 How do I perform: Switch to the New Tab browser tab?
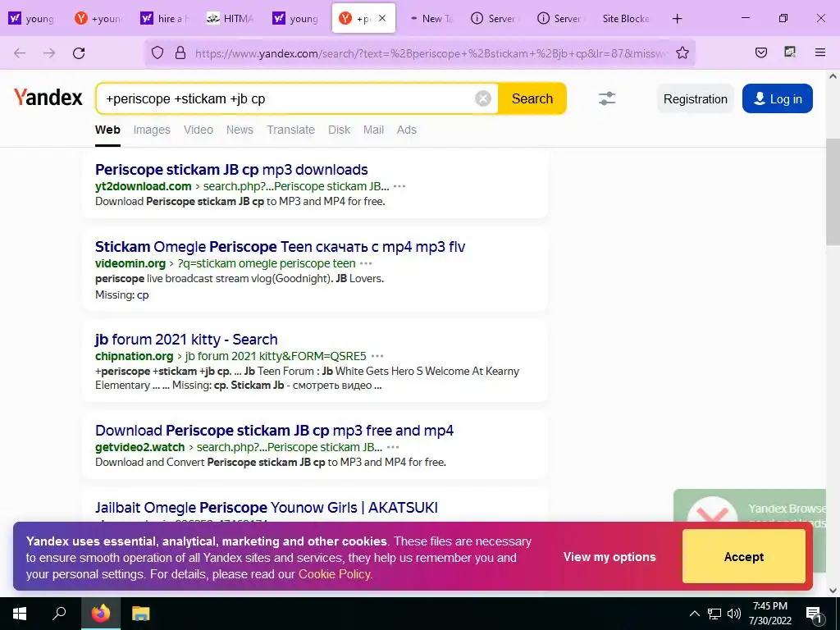click(431, 19)
